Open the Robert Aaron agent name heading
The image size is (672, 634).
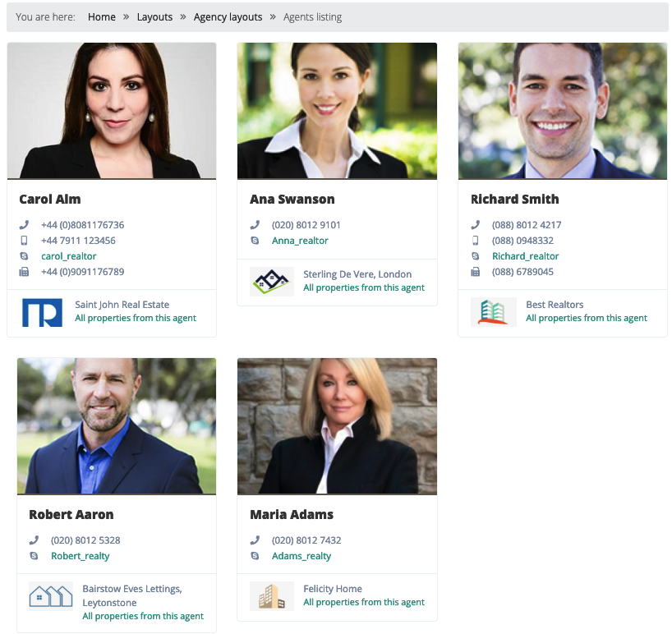71,514
